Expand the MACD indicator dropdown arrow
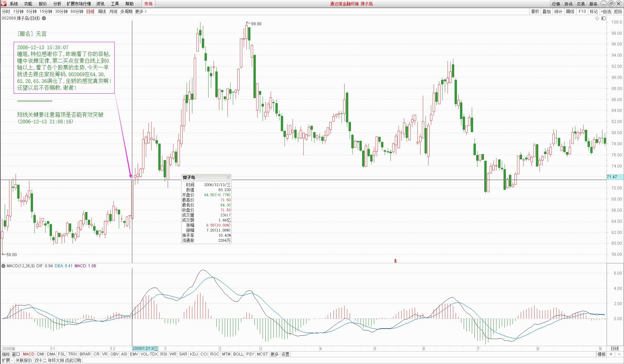The height and width of the screenshot is (364, 624). coord(3,266)
